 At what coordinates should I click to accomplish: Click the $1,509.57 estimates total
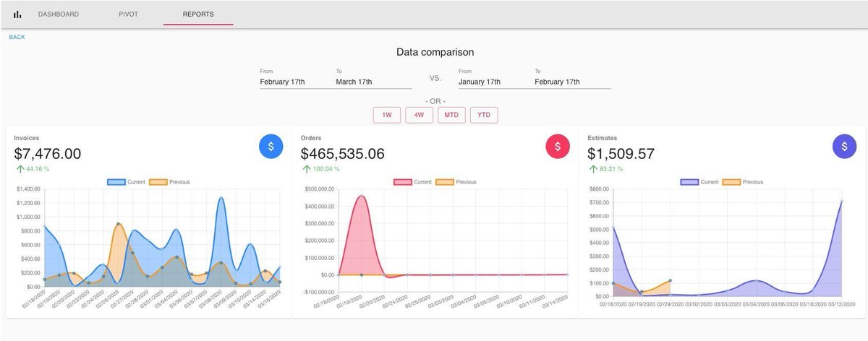point(621,153)
